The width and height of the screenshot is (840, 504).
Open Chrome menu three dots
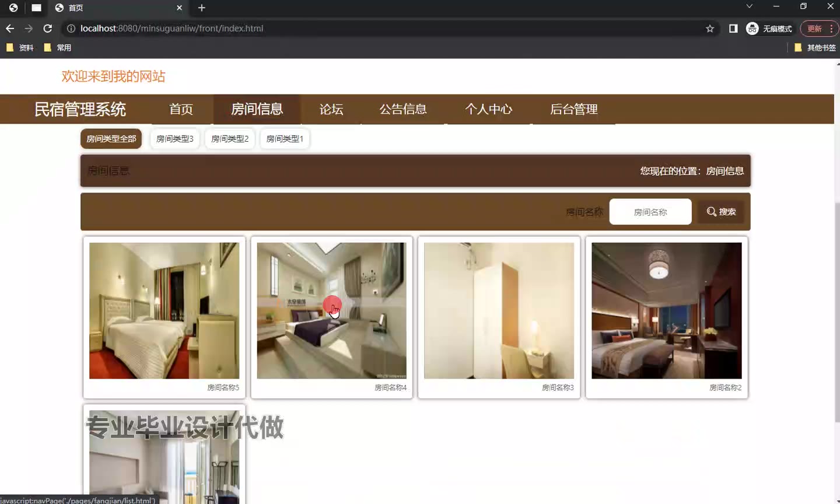[x=831, y=28]
